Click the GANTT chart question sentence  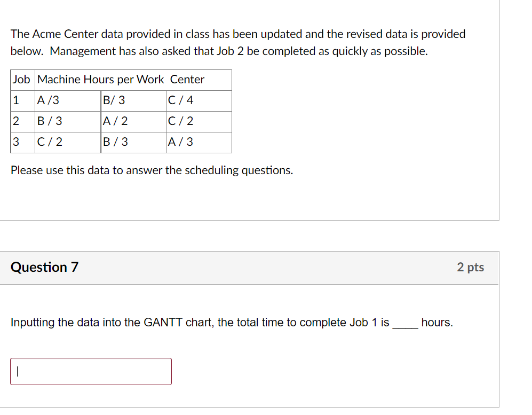[232, 323]
